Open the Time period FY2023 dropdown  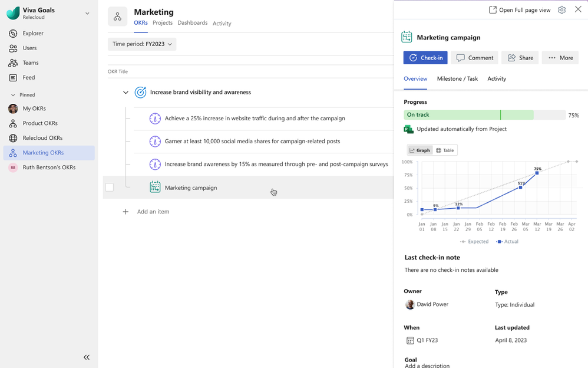coord(142,44)
